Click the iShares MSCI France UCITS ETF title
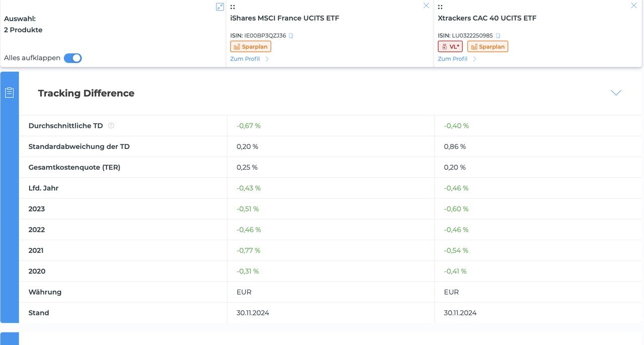Screen dimensions: 644x345 (x=285, y=18)
